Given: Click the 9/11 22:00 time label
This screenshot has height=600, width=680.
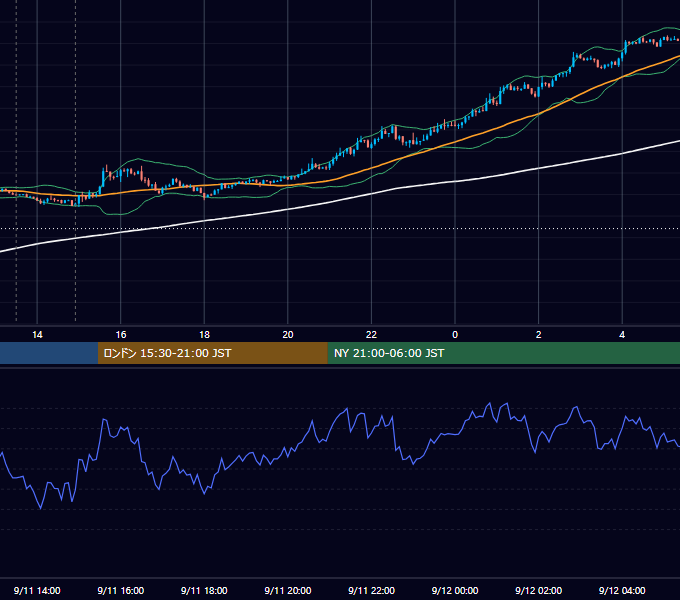Looking at the screenshot, I should [x=371, y=590].
